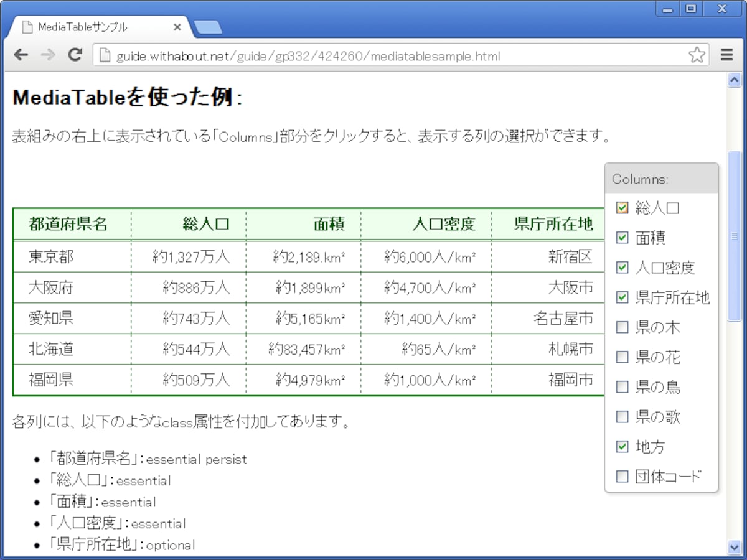
Task: Uncheck the 総人口 column checkbox
Action: [622, 208]
